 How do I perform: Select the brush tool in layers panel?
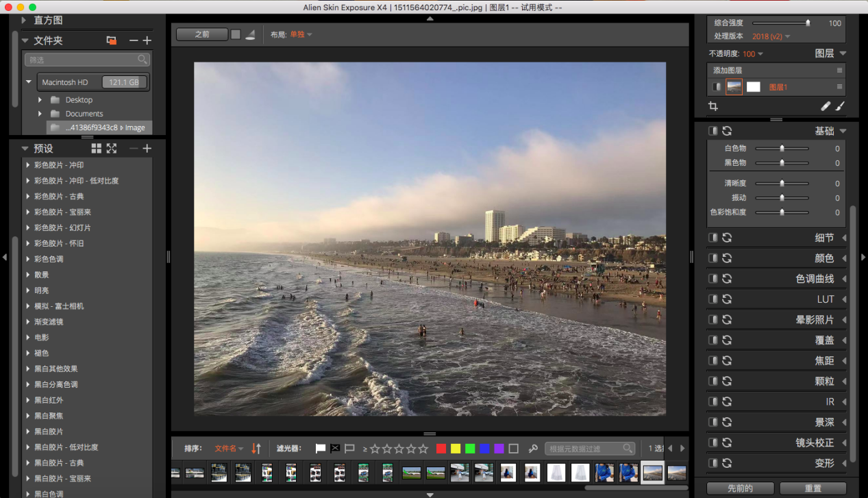(x=841, y=106)
